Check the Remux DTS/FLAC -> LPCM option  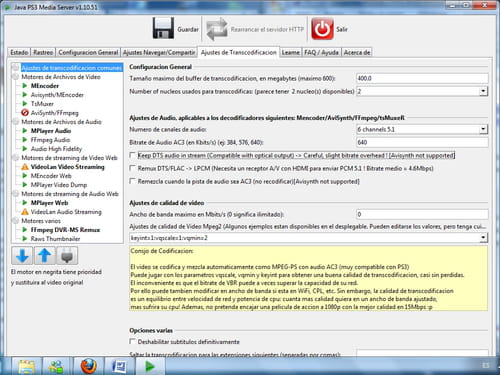[x=132, y=168]
